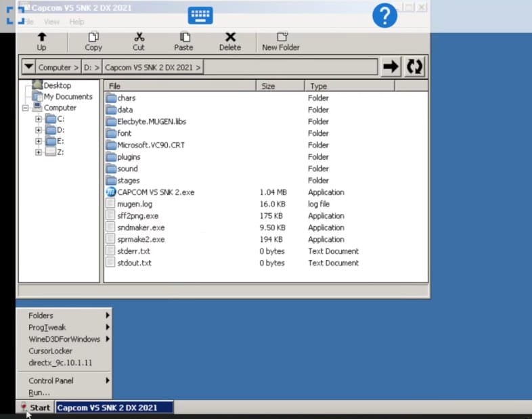This screenshot has height=419, width=532.
Task: Open the WineD3DForWindows submenu
Action: (64, 339)
